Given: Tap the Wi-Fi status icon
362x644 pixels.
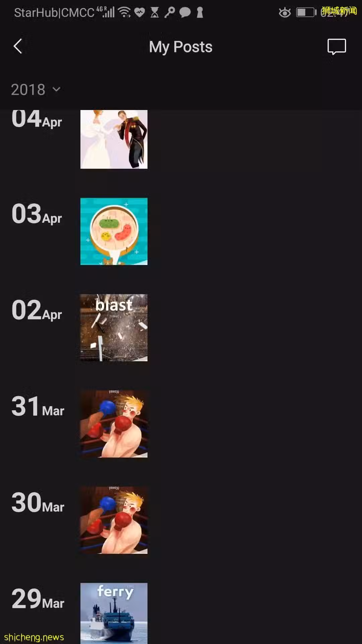Looking at the screenshot, I should pos(125,13).
